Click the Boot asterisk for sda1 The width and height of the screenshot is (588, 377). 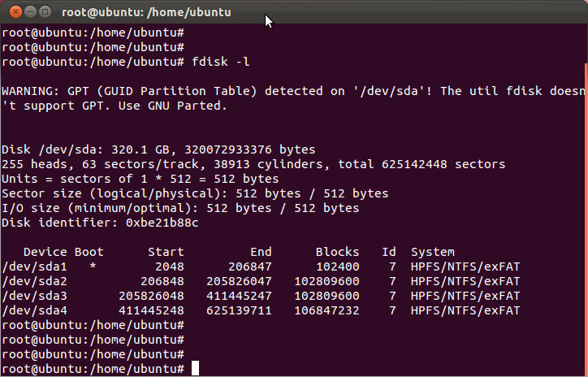tap(93, 266)
